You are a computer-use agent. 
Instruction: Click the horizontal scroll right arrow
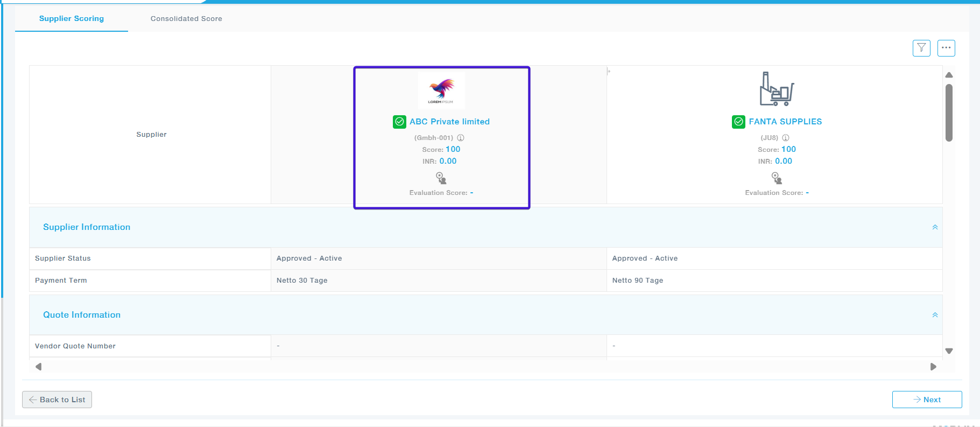tap(933, 367)
